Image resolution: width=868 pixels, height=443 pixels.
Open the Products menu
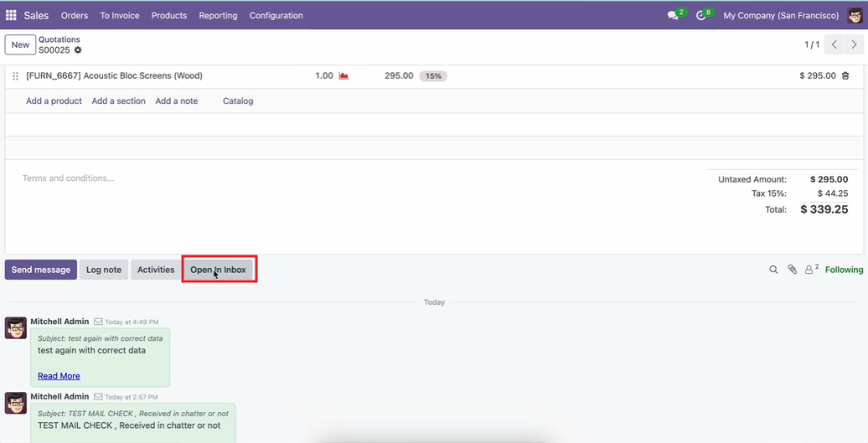pos(169,15)
